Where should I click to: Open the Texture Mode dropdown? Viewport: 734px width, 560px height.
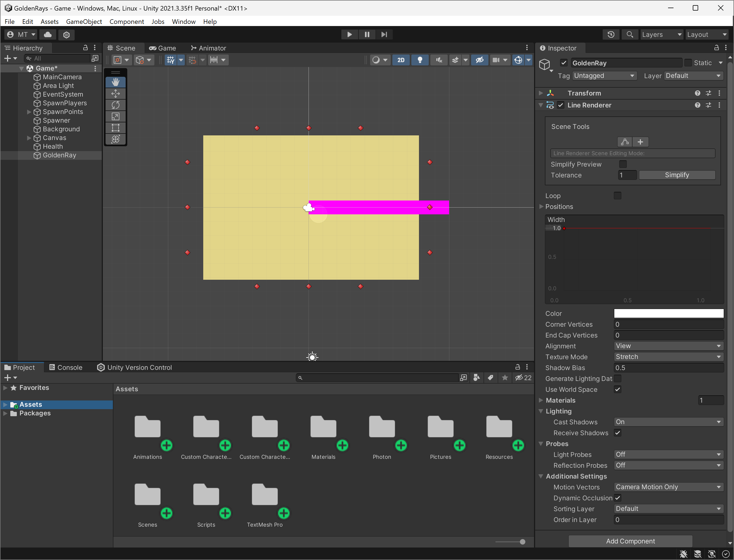coord(668,357)
